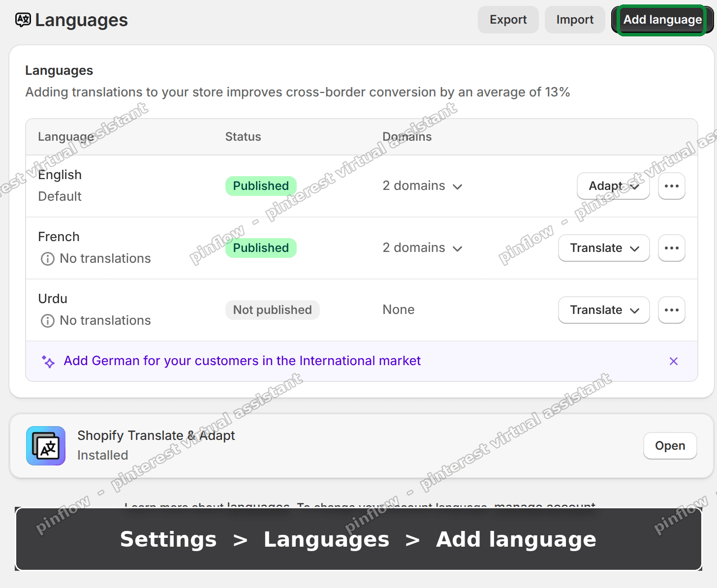717x588 pixels.
Task: Click the Not published badge for Urdu
Action: point(272,310)
